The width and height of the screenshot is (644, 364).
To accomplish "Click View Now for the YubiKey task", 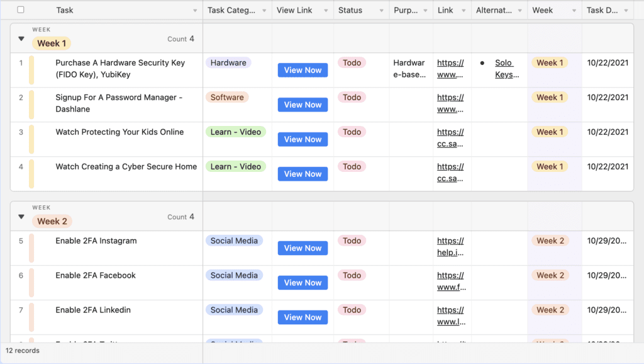I will pos(303,70).
